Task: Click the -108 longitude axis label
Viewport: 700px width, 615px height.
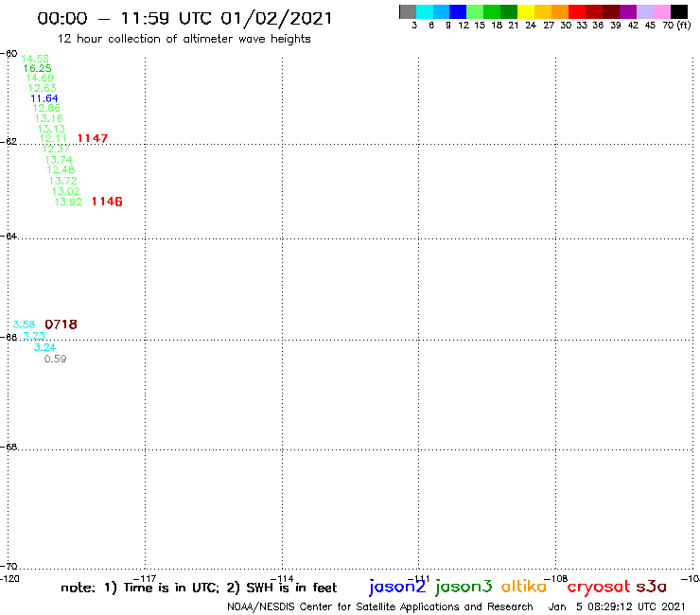Action: click(x=556, y=579)
